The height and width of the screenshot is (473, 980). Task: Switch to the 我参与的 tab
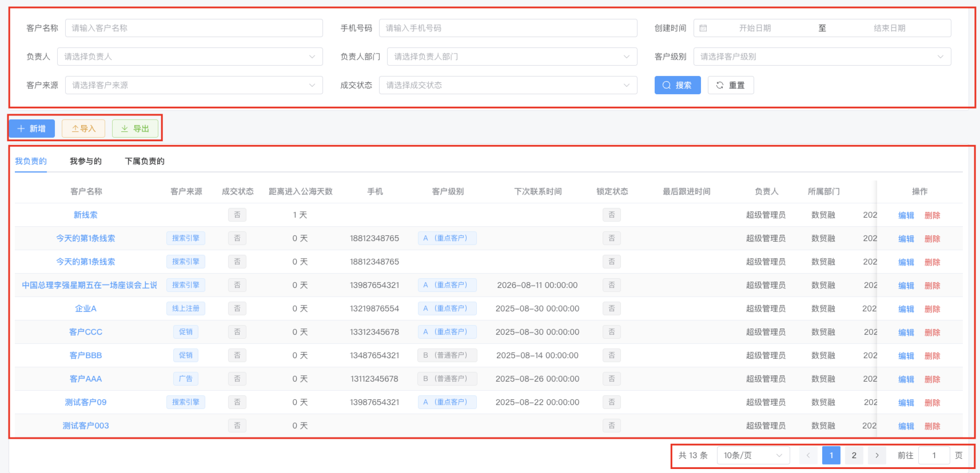point(86,161)
